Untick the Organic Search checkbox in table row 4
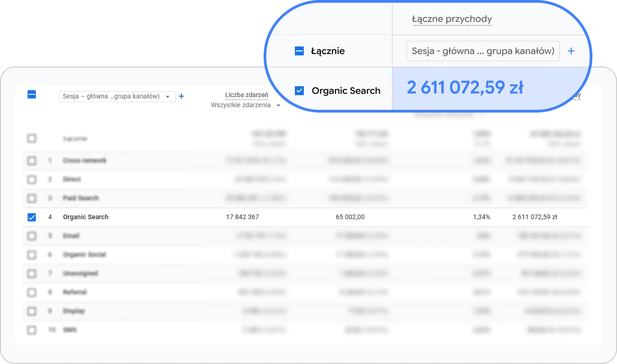Viewport: 617px width, 364px height. click(32, 217)
